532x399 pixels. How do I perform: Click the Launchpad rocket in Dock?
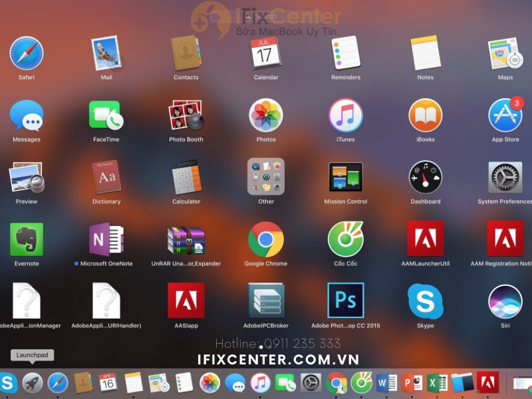coord(33,383)
